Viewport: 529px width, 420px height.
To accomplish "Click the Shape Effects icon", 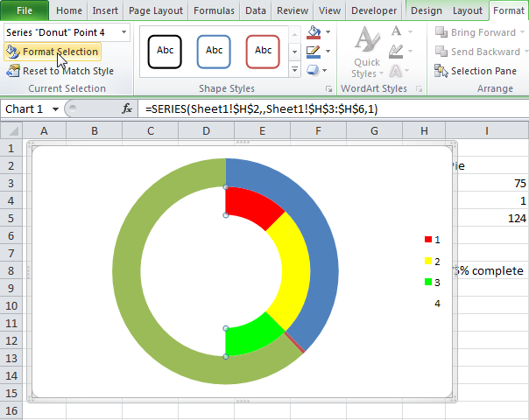I will coord(314,70).
